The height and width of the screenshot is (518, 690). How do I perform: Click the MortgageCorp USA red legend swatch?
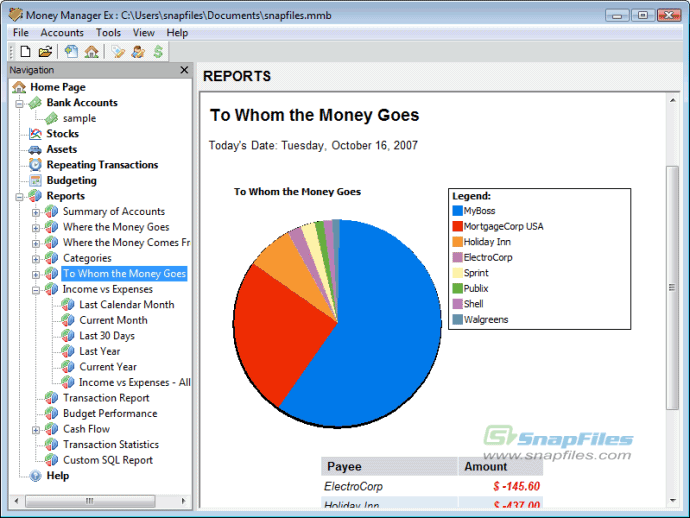pos(458,226)
